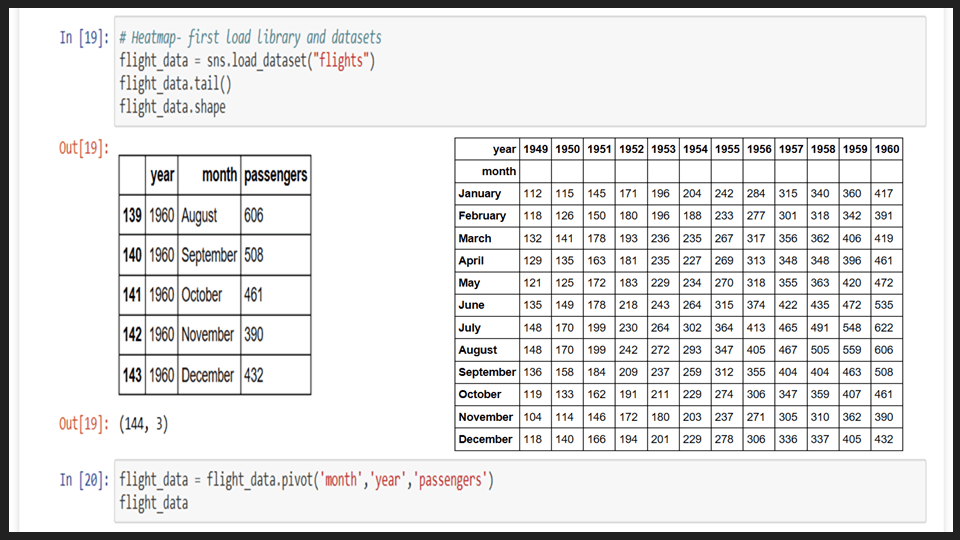Screen dimensions: 960x540
Task: Click the In [20] prompt label
Action: (x=84, y=479)
